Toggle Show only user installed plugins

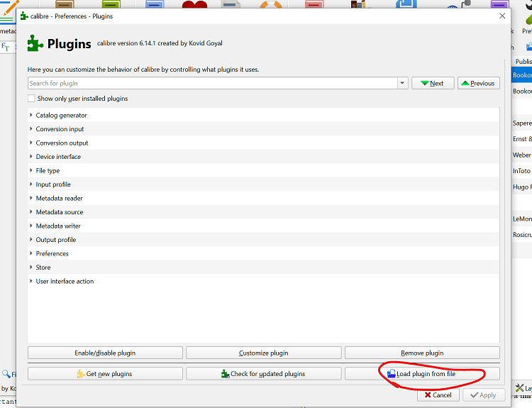31,99
